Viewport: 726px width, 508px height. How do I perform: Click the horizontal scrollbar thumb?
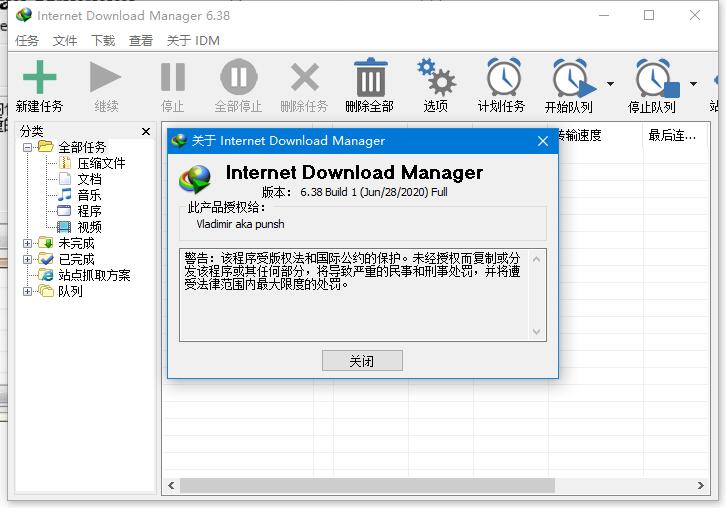click(367, 485)
